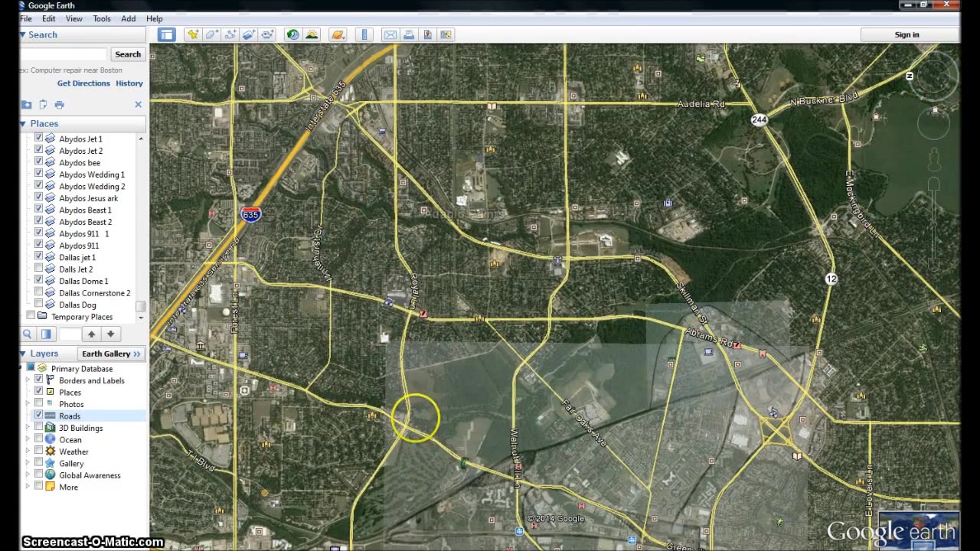
Task: Collapse the Search panel triangle
Action: click(x=23, y=34)
